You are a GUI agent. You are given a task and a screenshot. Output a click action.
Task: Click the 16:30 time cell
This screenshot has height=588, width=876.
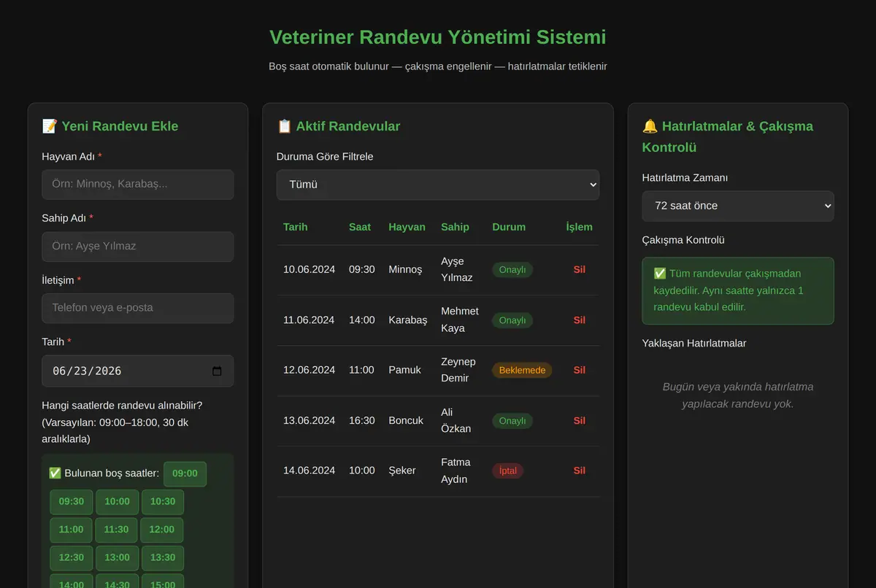362,420
